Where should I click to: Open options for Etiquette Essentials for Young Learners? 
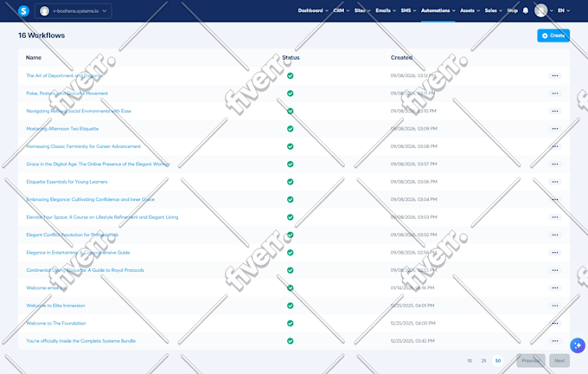pyautogui.click(x=555, y=182)
